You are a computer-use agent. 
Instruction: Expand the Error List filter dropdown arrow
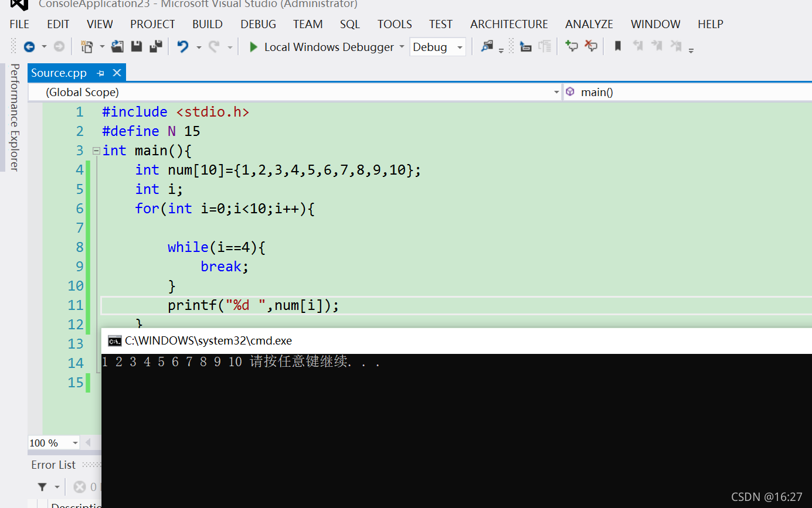click(57, 487)
